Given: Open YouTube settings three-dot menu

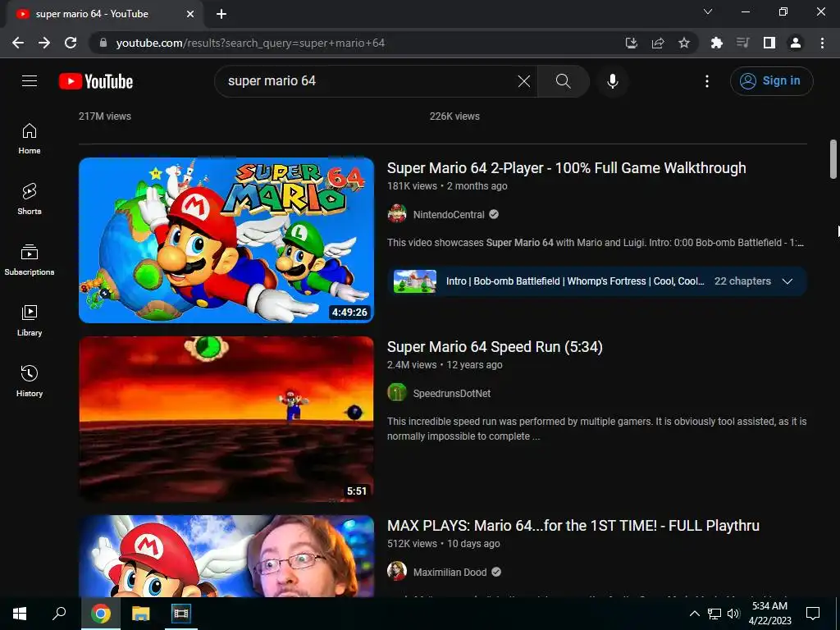Looking at the screenshot, I should [x=706, y=81].
